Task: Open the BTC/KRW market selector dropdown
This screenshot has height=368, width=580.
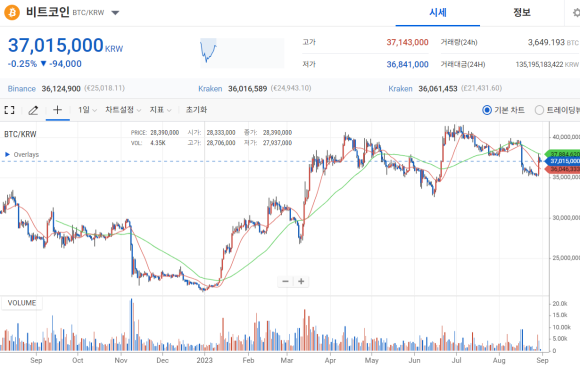Action: [115, 13]
